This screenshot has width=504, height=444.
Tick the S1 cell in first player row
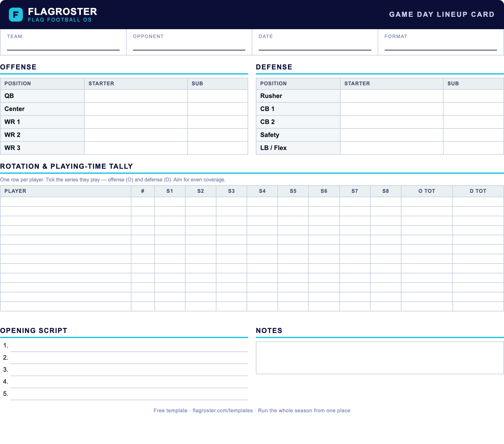170,202
